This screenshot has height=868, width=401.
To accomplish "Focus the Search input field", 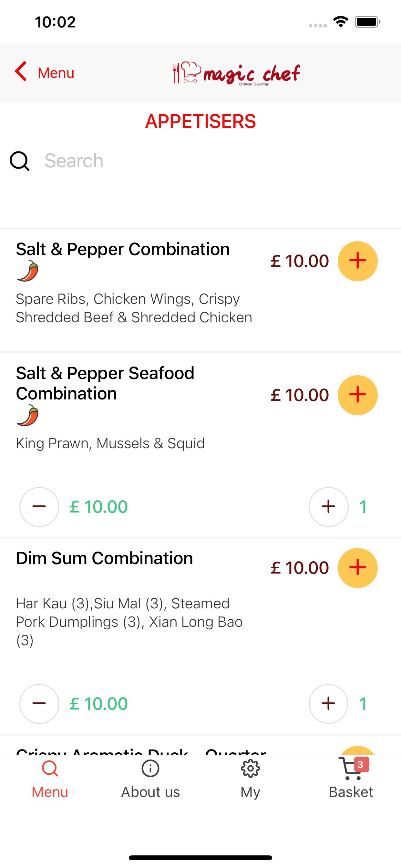I will tap(216, 161).
